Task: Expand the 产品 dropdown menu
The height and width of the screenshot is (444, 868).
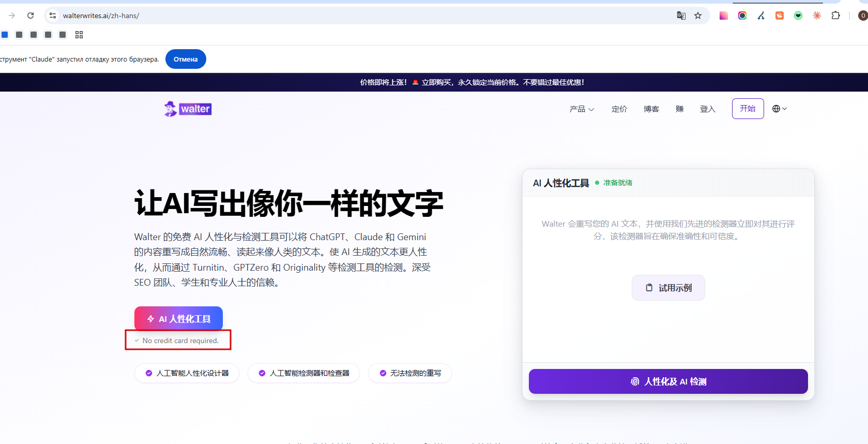Action: (x=582, y=109)
